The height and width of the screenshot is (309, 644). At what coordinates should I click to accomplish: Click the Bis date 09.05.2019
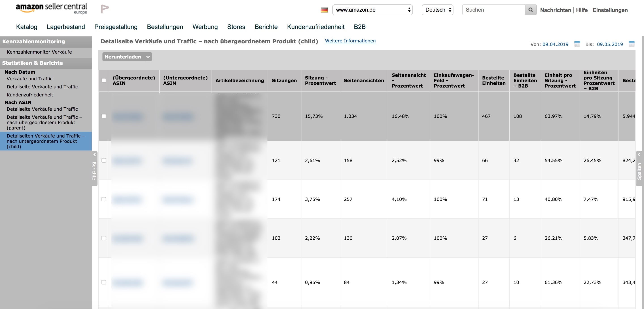coord(610,44)
